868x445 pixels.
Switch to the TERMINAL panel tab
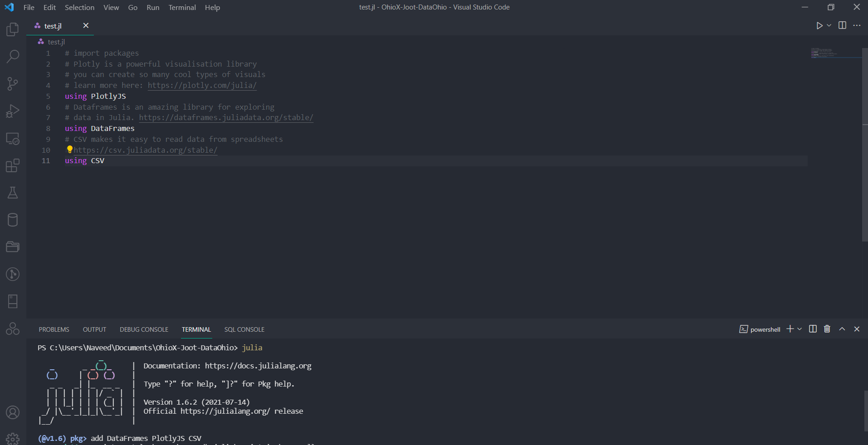[x=196, y=329]
